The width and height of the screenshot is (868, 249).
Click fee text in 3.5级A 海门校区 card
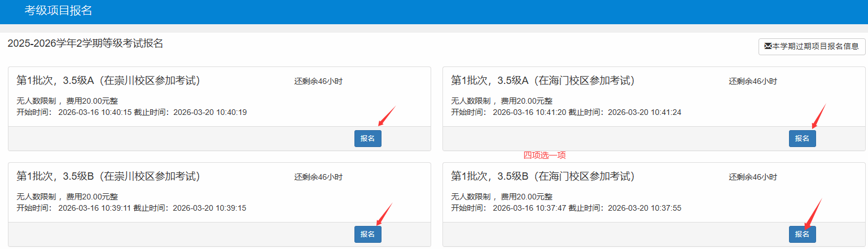pos(502,101)
